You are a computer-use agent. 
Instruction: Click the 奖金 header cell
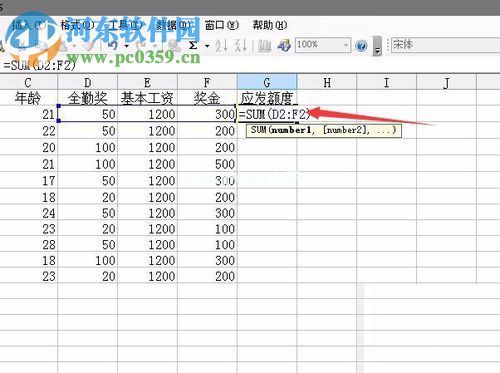tap(207, 98)
